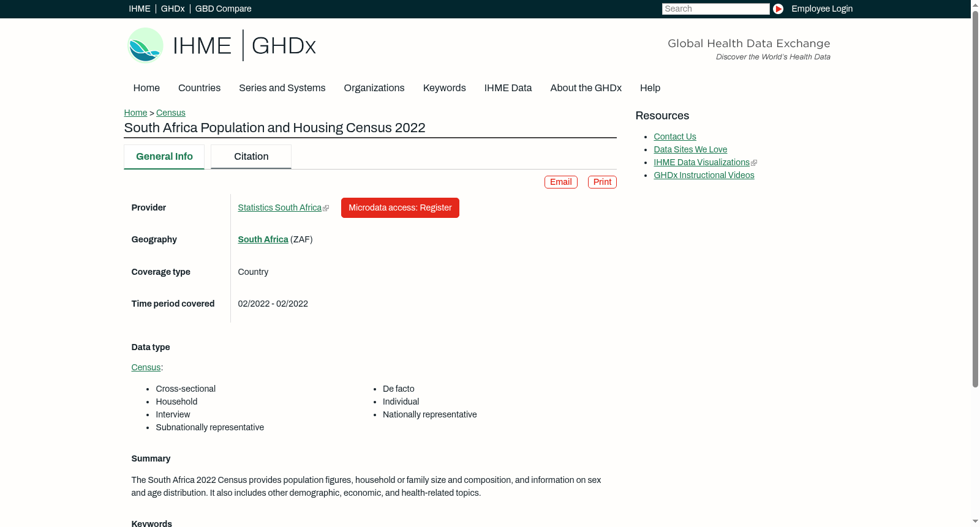The width and height of the screenshot is (980, 527).
Task: Click the Country coverage type value
Action: coord(253,272)
